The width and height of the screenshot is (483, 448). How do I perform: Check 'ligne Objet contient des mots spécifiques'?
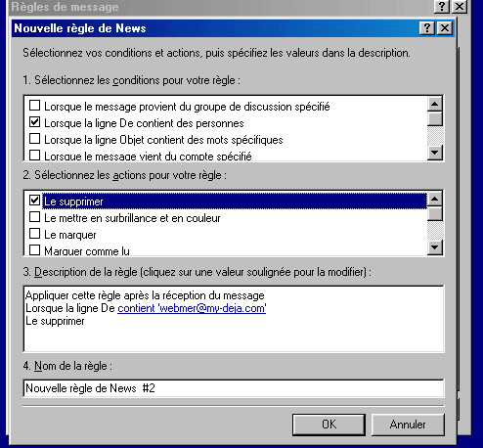point(35,139)
